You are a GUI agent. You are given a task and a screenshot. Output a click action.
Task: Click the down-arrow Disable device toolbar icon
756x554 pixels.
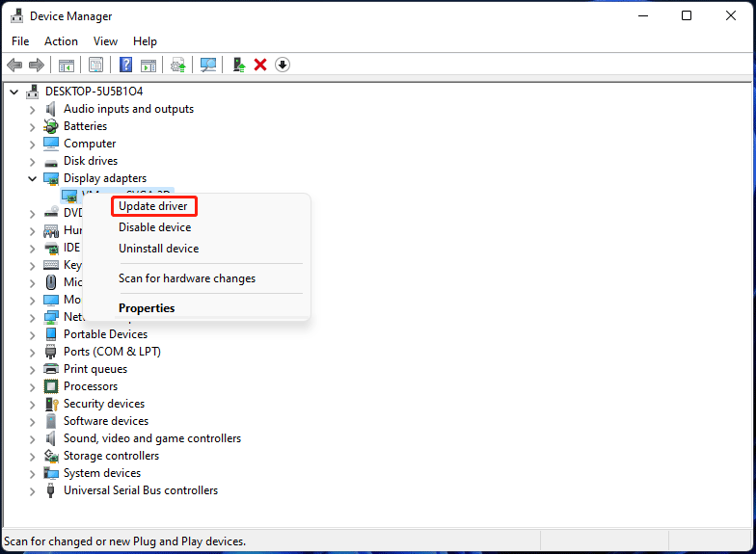pyautogui.click(x=283, y=65)
